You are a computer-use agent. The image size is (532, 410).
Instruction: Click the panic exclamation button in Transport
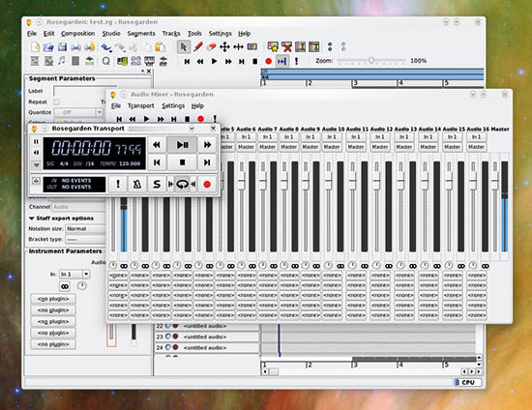tap(118, 184)
